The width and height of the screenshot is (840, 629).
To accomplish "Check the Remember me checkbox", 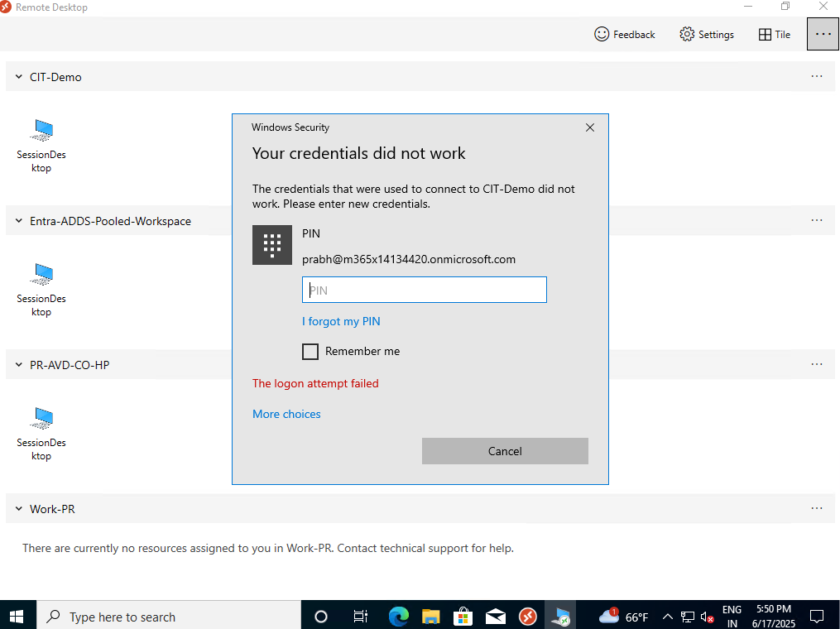I will click(x=310, y=352).
